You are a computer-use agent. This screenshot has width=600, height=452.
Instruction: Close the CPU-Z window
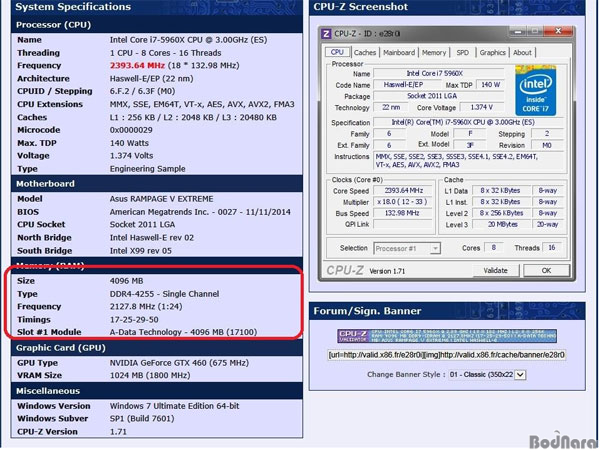point(558,31)
